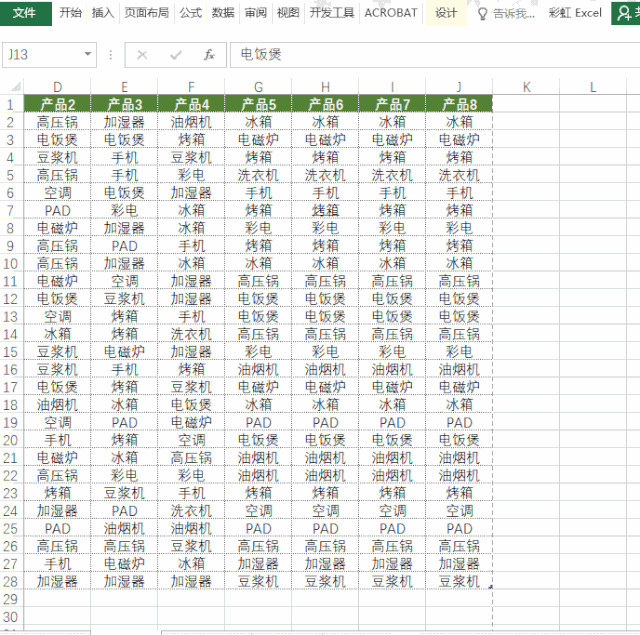Click cell F21 containing 高压锅
This screenshot has width=640, height=635.
[191, 458]
